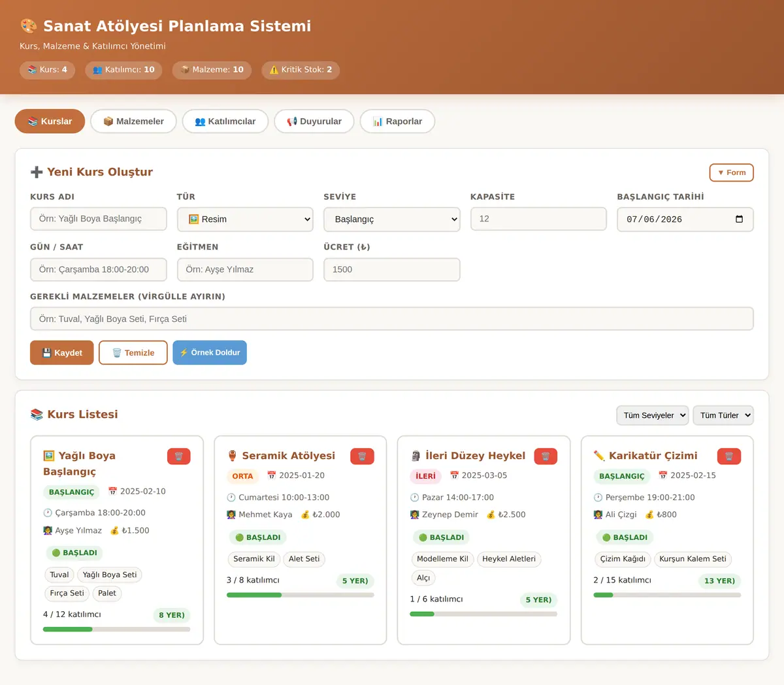Click the books icon beside Kurs Listesi
Viewport: 784px width, 685px height.
click(37, 415)
